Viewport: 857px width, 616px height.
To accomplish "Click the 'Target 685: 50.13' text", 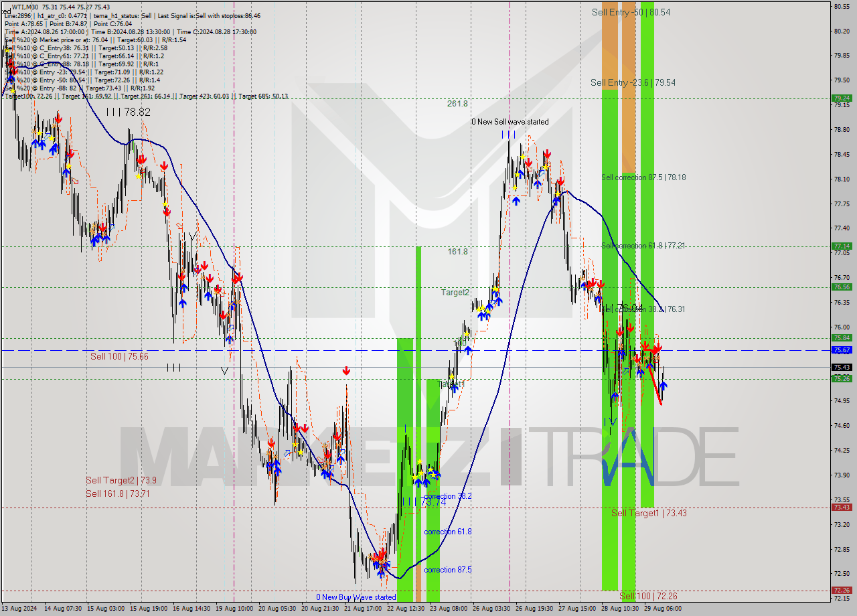I will pos(263,96).
